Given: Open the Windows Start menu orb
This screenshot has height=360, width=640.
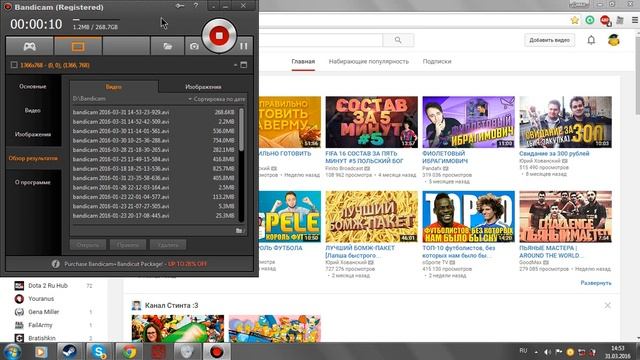Looking at the screenshot, I should [x=12, y=351].
